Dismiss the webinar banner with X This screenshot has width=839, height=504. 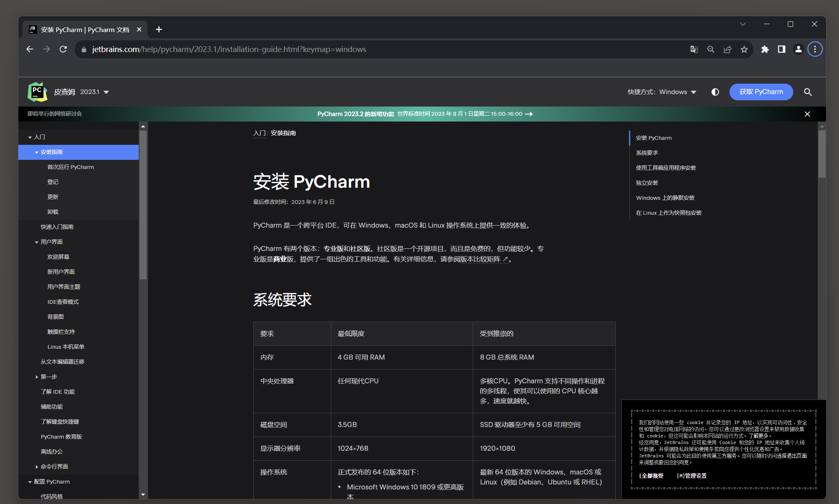807,114
